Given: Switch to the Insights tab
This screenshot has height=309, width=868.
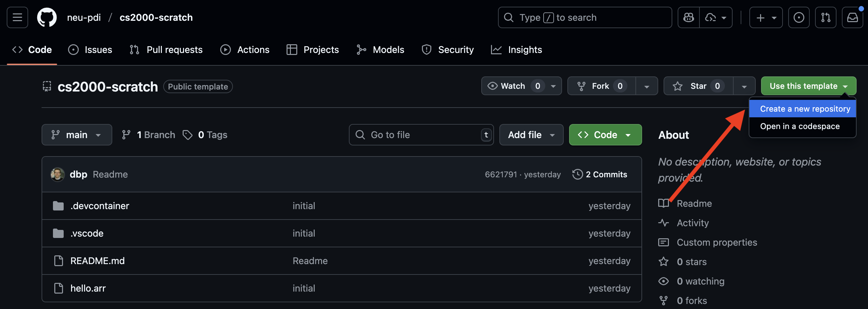Looking at the screenshot, I should pos(516,50).
